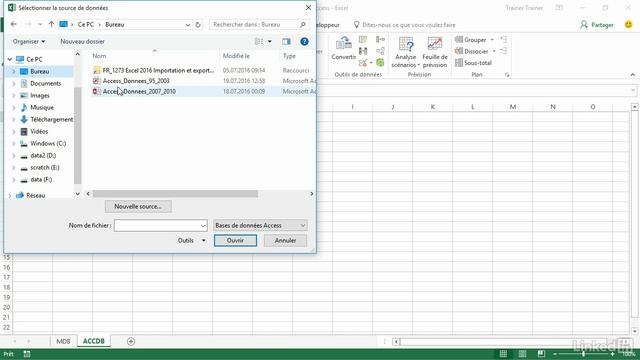Open the view options dropdown arrow
The height and width of the screenshot is (360, 640).
[269, 42]
